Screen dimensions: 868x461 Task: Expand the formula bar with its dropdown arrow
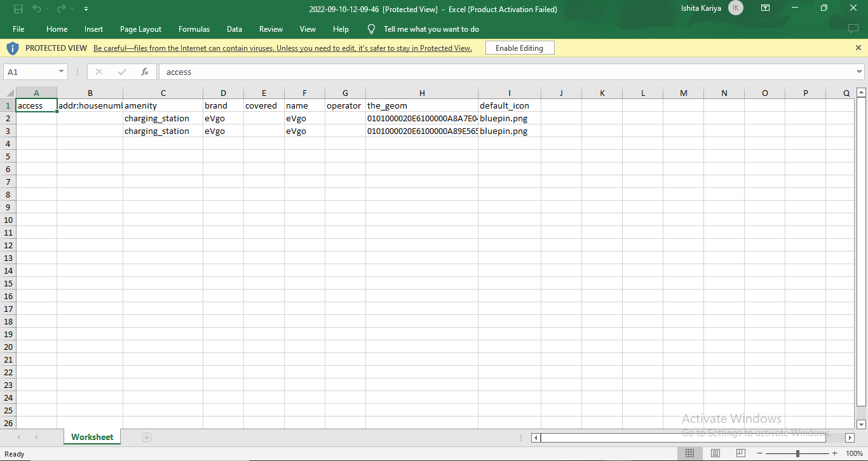click(x=859, y=72)
